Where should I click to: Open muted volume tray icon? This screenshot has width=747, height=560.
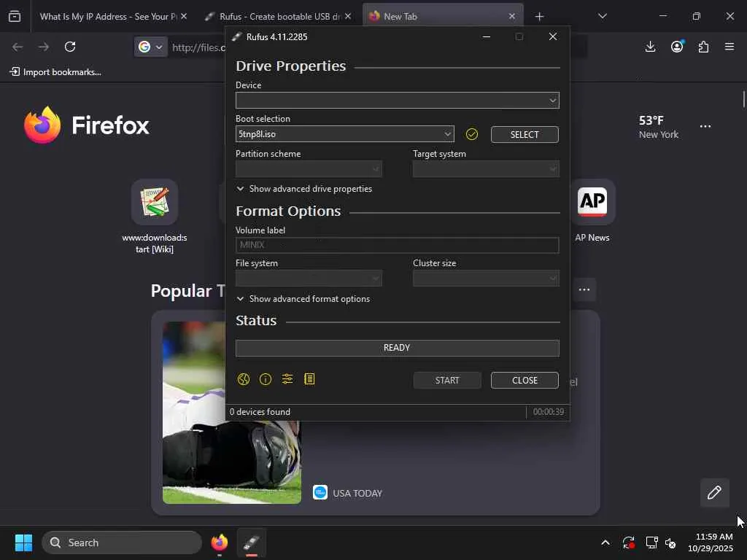(x=671, y=542)
